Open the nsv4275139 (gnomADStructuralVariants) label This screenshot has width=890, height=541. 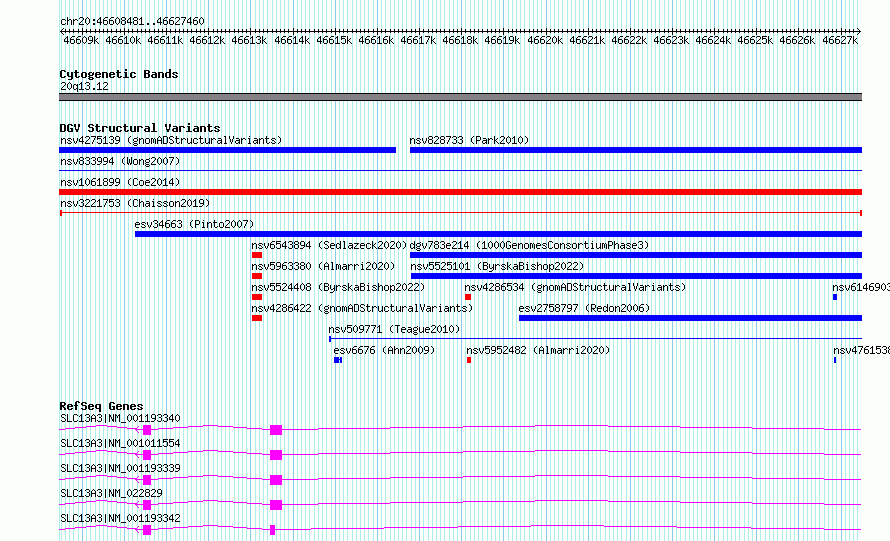click(x=171, y=140)
